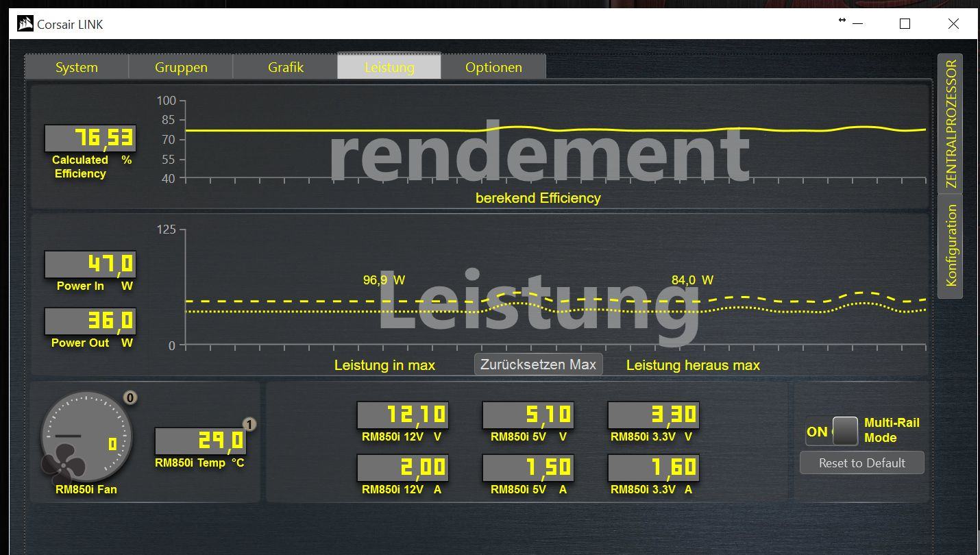
Task: Click the RM850i 3.3V amperage readout 1,60
Action: [653, 467]
